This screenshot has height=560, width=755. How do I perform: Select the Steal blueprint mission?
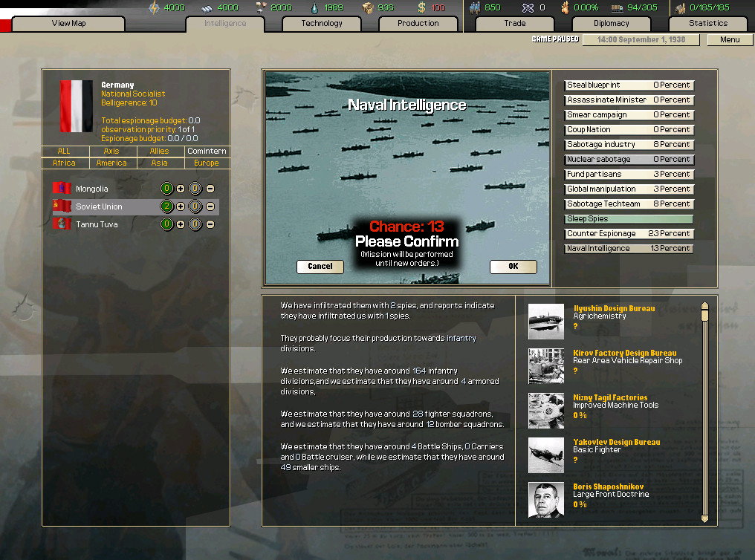[x=629, y=85]
